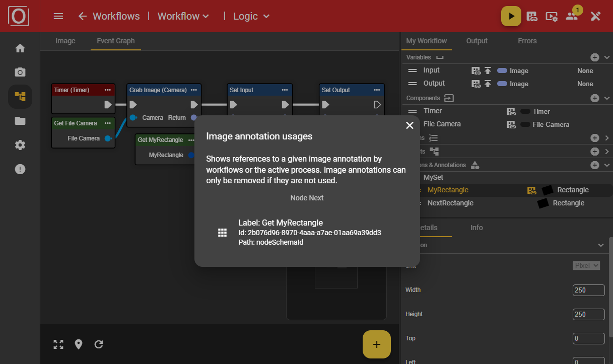Open the folder icon in sidebar
Screen dimensions: 613x364
20,121
